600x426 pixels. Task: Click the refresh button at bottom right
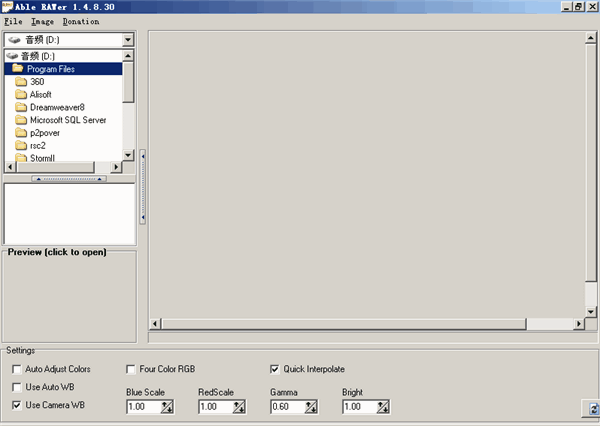point(592,408)
